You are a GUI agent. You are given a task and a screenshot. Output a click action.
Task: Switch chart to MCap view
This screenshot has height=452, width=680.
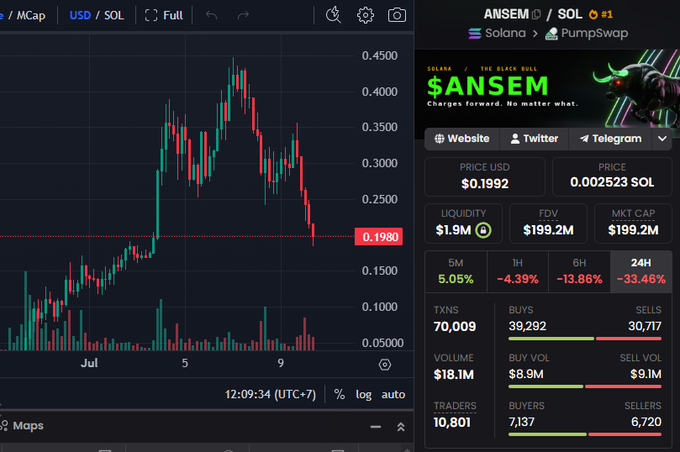pos(31,16)
